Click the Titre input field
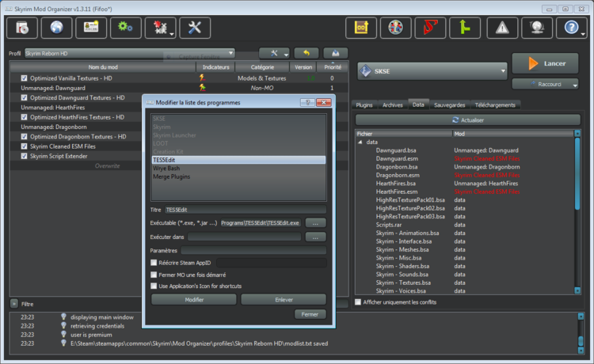The width and height of the screenshot is (594, 364). tap(246, 210)
